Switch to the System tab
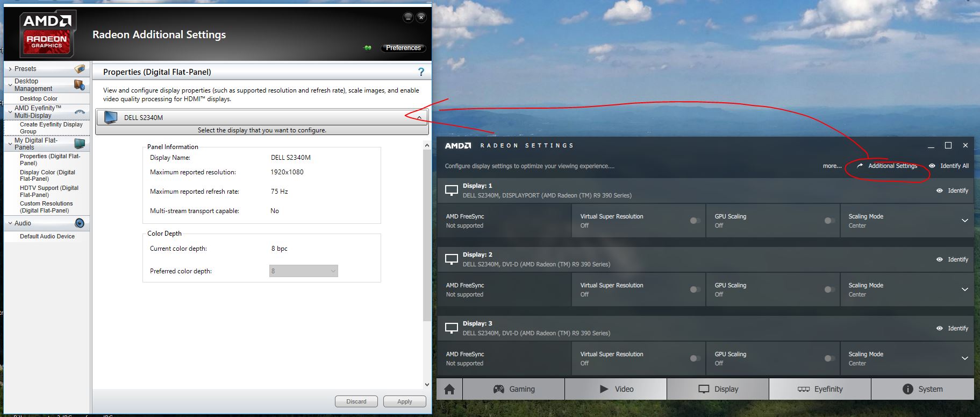980x417 pixels. 922,389
